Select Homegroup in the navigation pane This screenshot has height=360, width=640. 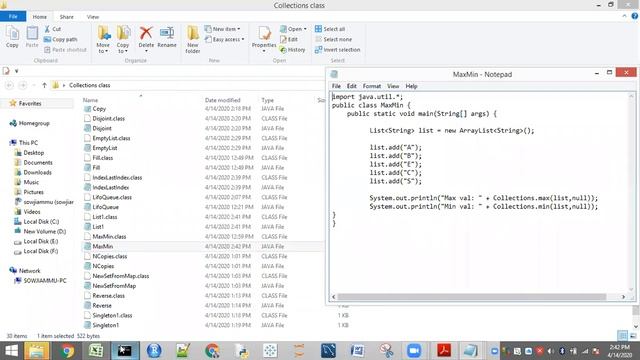pyautogui.click(x=34, y=123)
